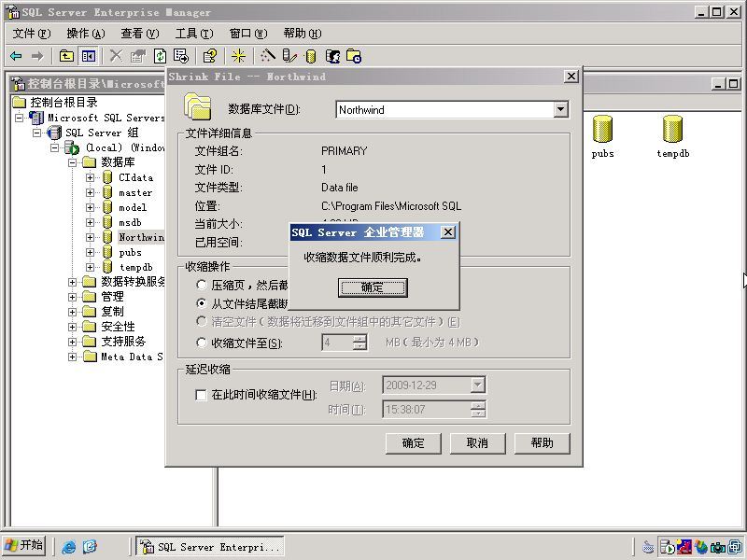Open the 窗口(W) menu

[248, 34]
